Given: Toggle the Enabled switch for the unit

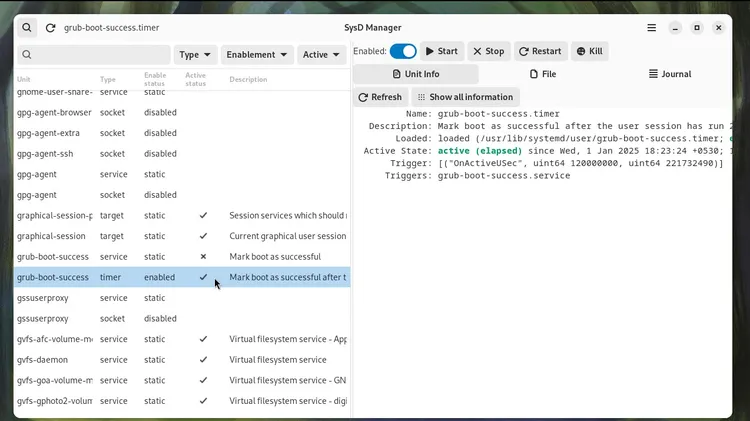Looking at the screenshot, I should click(x=403, y=51).
